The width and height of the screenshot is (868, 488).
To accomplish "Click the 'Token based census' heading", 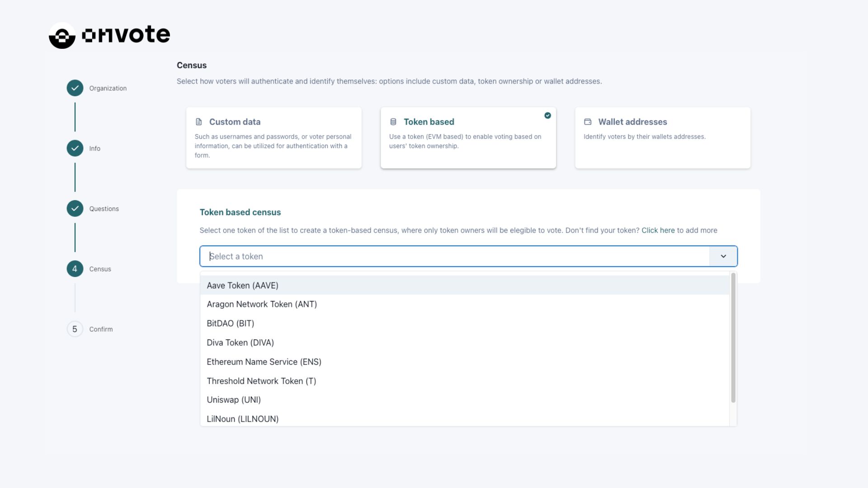I will 240,212.
